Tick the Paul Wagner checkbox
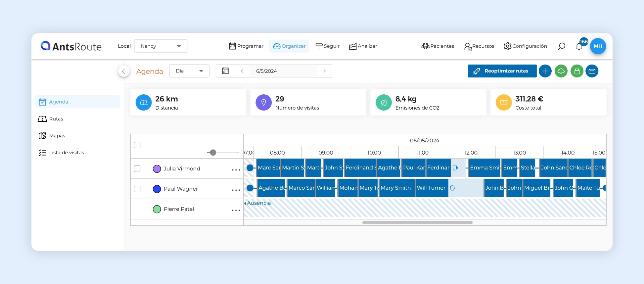 137,189
